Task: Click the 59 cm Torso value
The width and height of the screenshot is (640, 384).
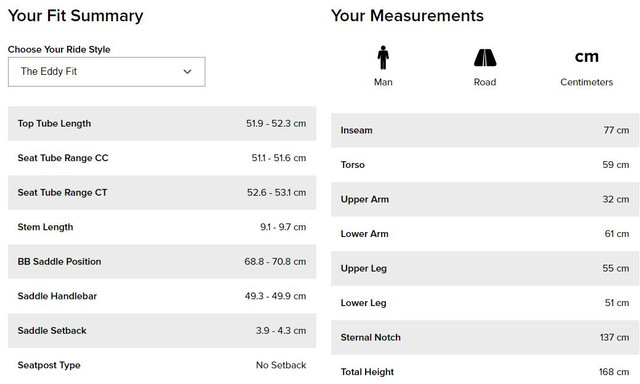Action: coord(616,165)
